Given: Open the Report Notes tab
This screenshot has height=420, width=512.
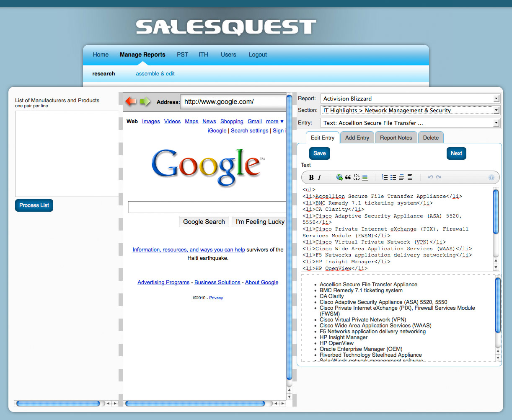Looking at the screenshot, I should click(x=396, y=137).
